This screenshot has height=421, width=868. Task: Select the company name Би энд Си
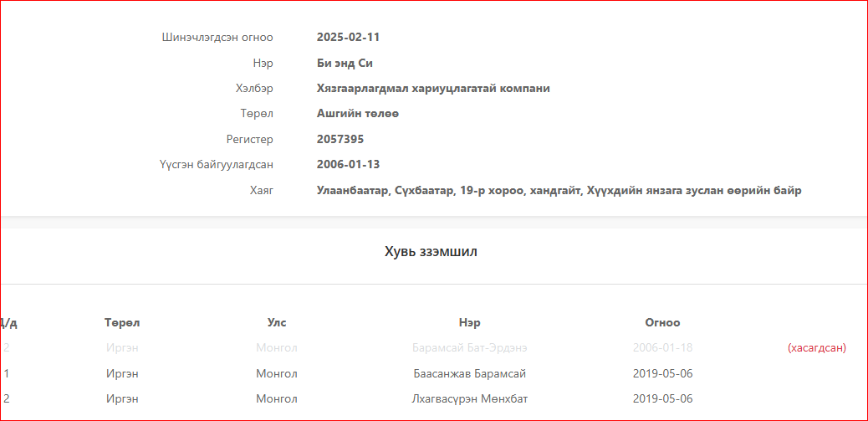coord(344,63)
